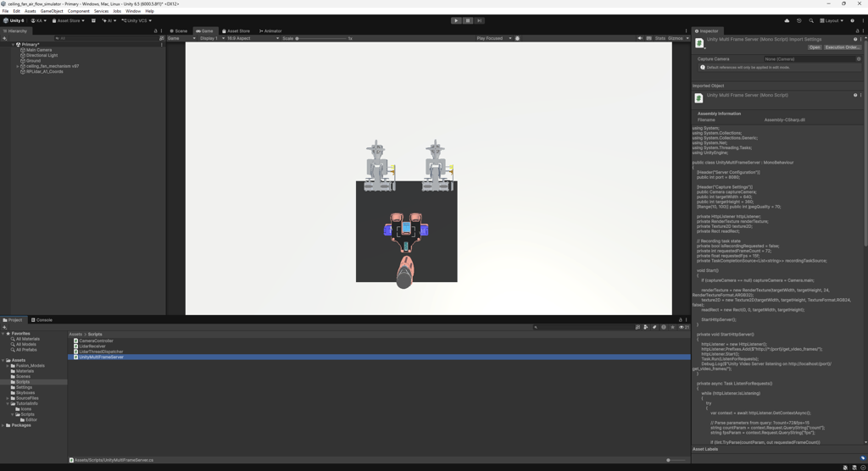Toggle hidden packages visibility eye icon

point(684,327)
